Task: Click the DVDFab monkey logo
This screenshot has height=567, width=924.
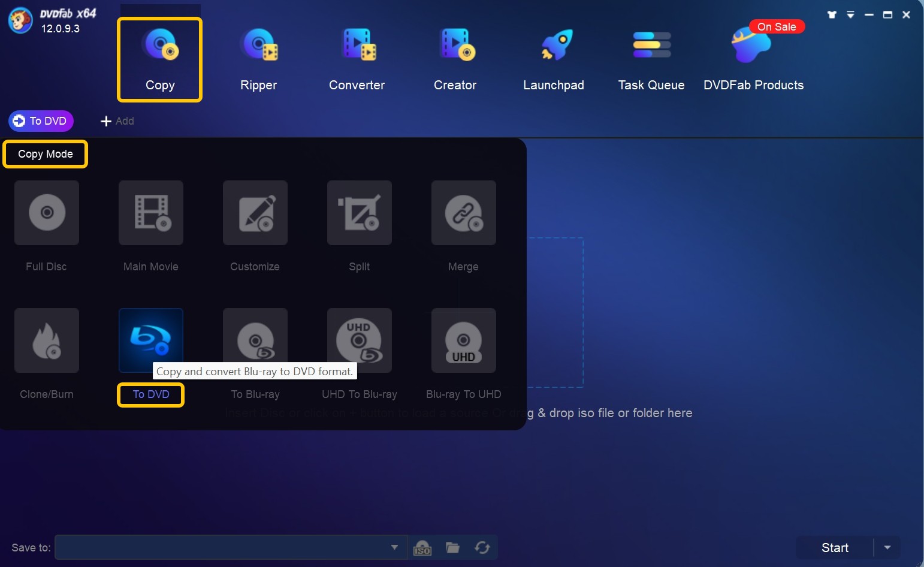Action: point(20,20)
